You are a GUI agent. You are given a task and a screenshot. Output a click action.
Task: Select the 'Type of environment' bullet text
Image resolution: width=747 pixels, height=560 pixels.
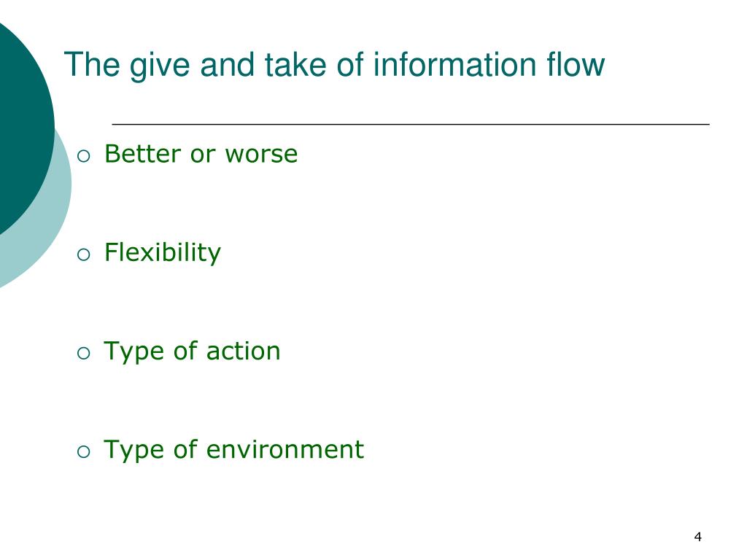click(234, 450)
